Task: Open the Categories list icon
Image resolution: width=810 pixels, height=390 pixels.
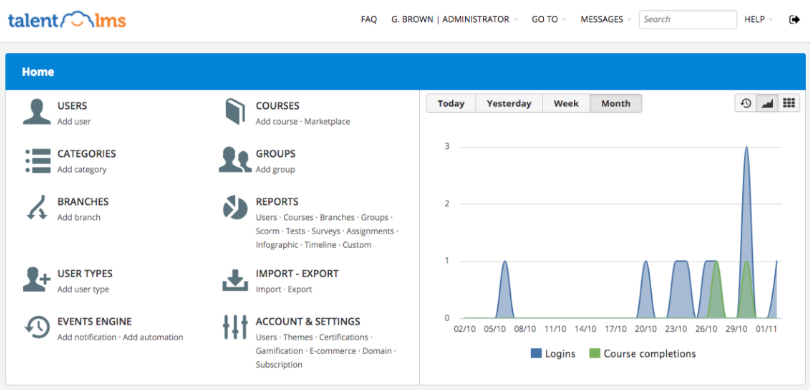Action: (x=38, y=161)
